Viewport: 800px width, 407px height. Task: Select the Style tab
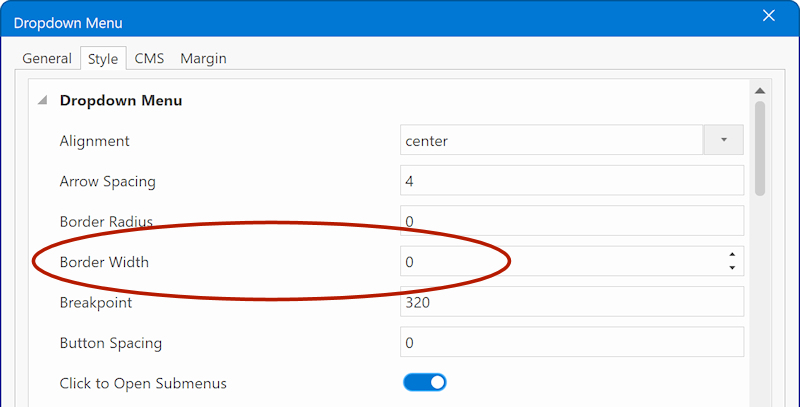[103, 59]
